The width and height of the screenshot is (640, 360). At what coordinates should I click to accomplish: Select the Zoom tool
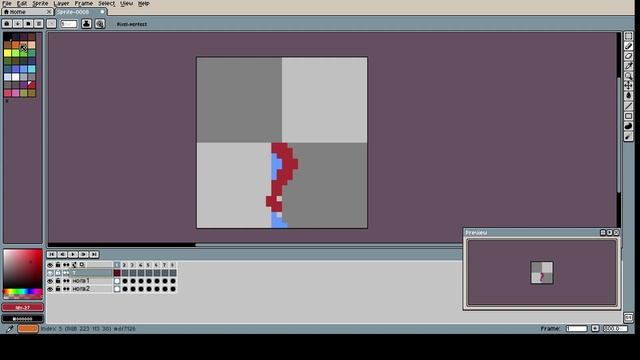[x=628, y=76]
